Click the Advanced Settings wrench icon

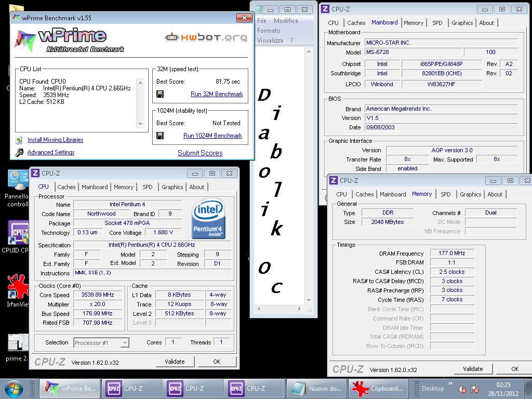[x=19, y=152]
